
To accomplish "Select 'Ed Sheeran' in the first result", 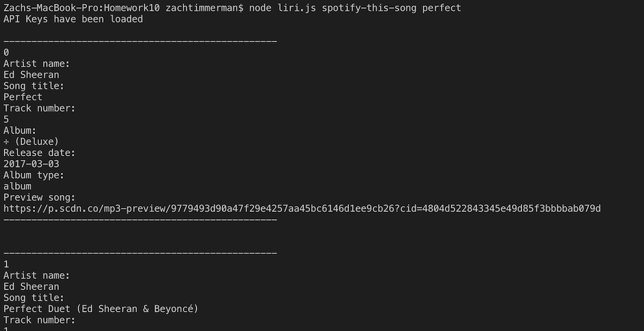I will pos(31,74).
